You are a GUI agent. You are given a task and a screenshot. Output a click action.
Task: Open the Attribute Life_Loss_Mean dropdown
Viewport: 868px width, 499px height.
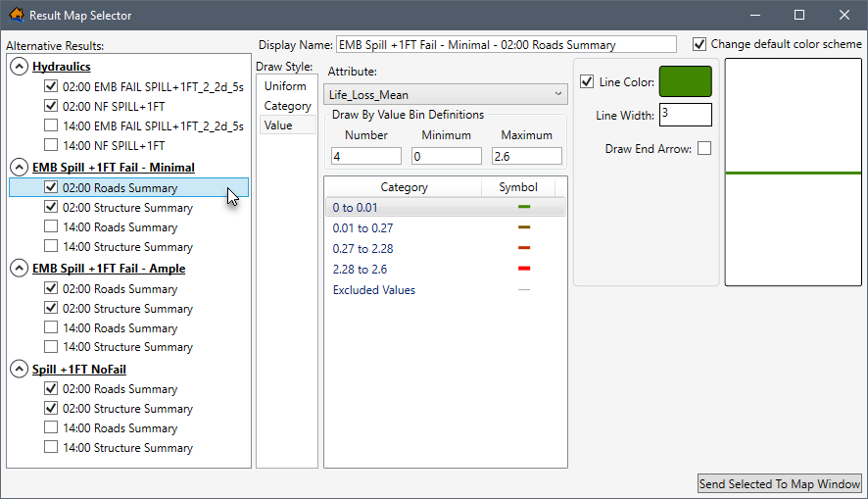click(446, 94)
